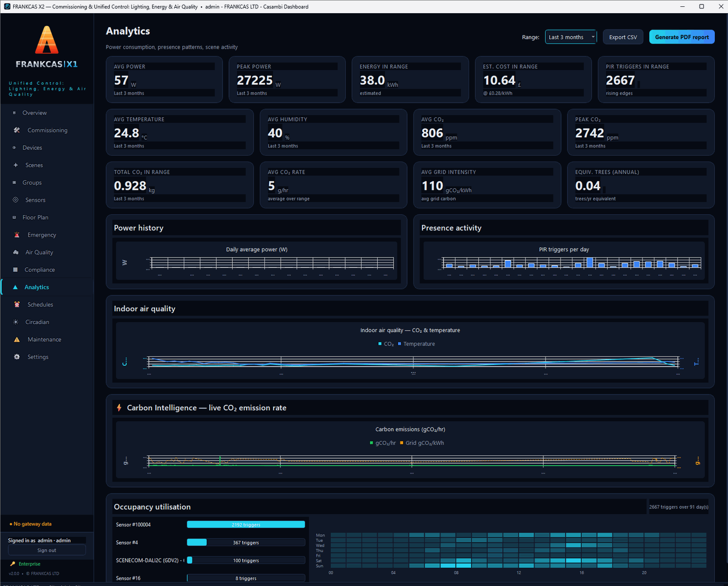
Task: Click the Export CSV button
Action: pos(623,37)
